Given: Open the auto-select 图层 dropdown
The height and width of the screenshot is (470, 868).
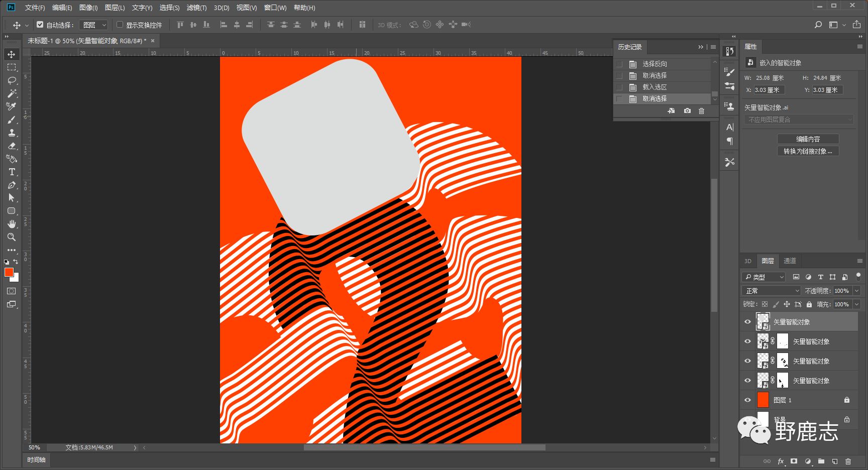Looking at the screenshot, I should [x=94, y=25].
